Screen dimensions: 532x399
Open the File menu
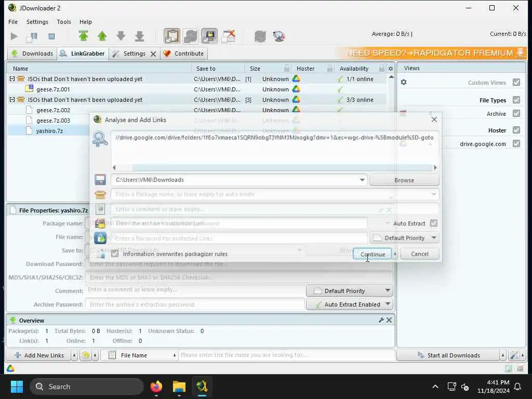(13, 22)
